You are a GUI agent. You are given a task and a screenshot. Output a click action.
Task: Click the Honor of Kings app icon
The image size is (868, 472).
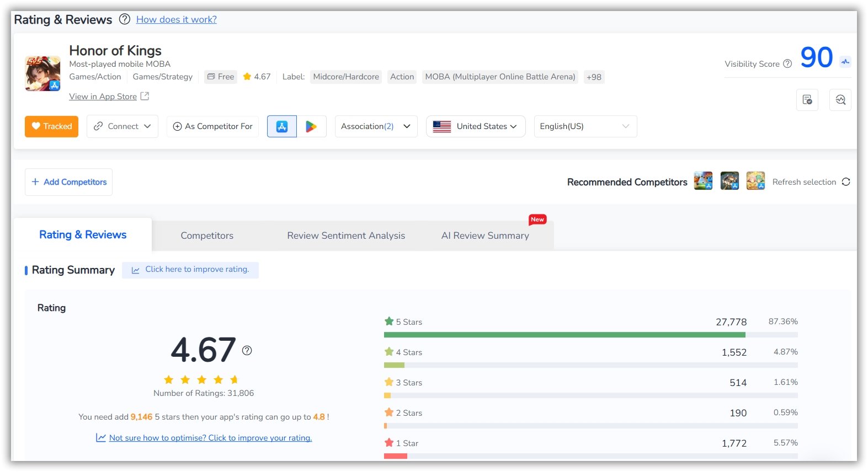[42, 73]
